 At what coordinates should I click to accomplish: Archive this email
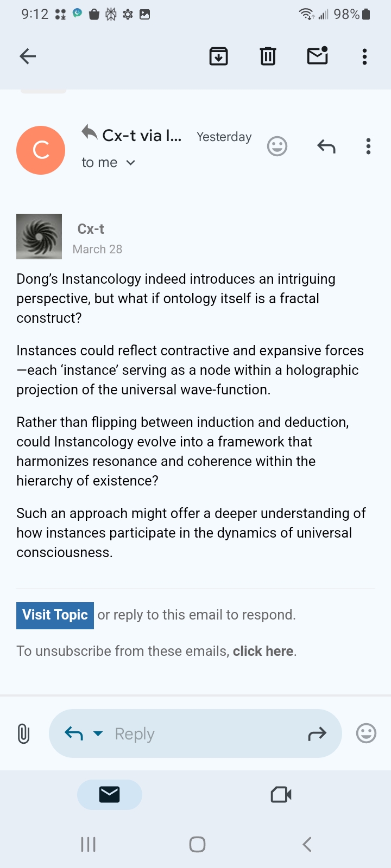(x=218, y=56)
